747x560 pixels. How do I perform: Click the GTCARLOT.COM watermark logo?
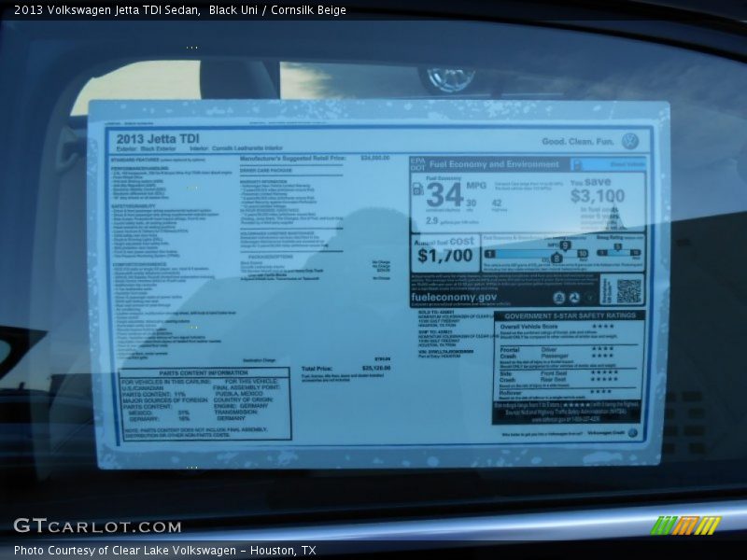97,526
